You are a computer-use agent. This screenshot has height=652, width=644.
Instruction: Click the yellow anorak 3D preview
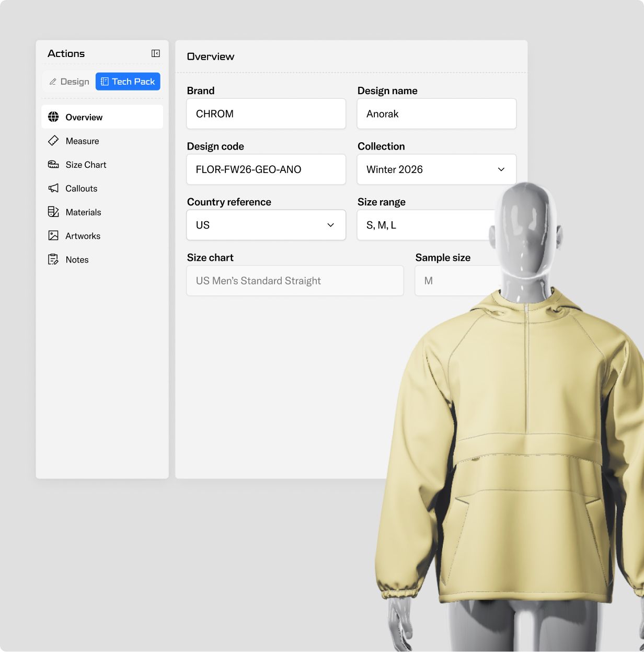[512, 471]
